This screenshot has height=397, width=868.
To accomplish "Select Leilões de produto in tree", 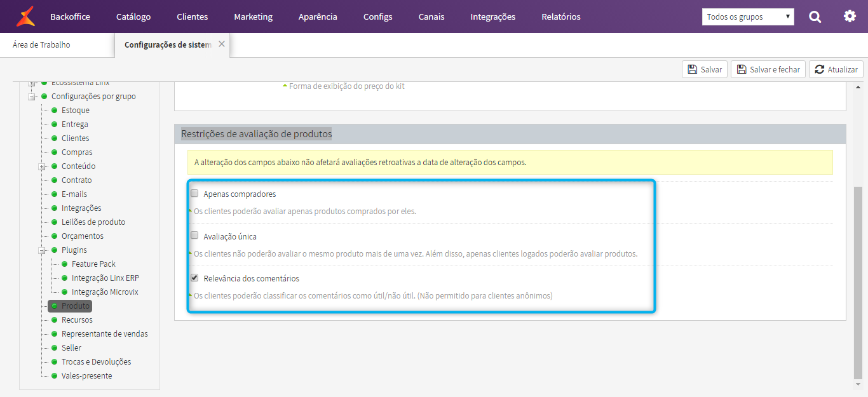I will tap(93, 222).
